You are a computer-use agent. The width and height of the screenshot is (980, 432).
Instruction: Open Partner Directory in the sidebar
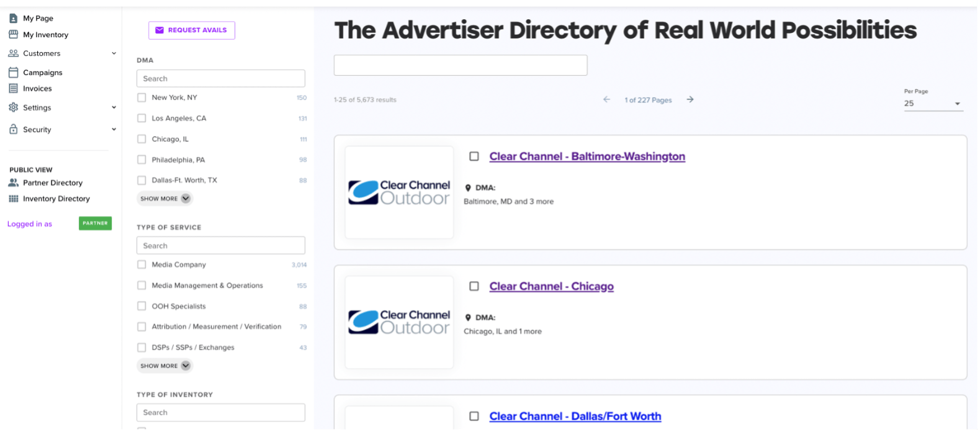pyautogui.click(x=53, y=182)
